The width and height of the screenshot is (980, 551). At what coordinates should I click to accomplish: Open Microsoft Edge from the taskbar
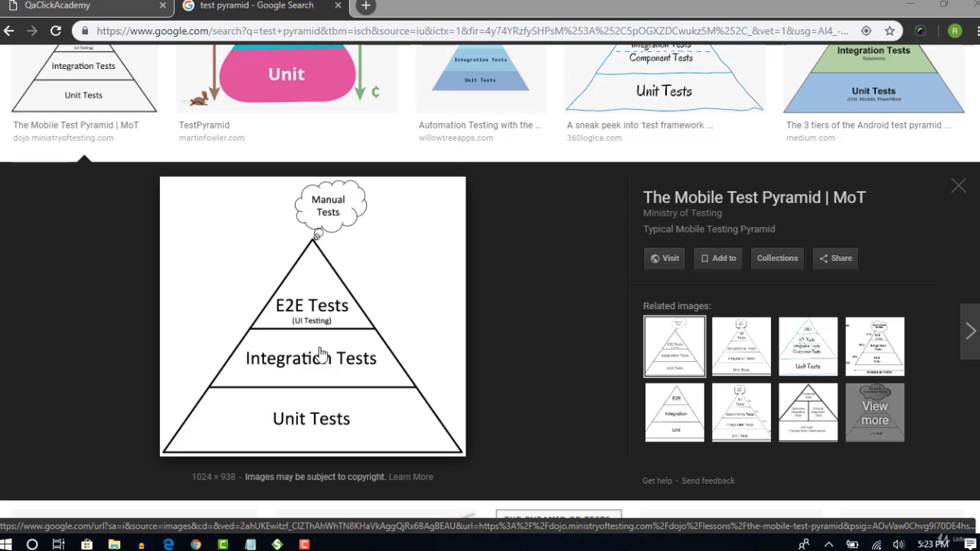(x=168, y=544)
